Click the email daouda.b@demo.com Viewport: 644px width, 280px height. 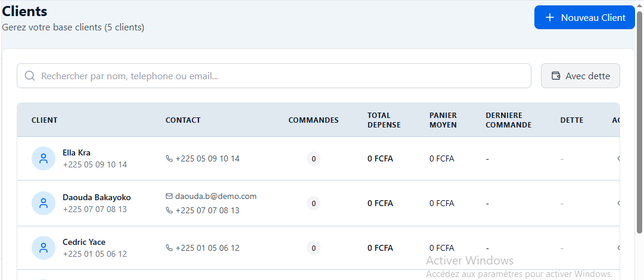tap(216, 196)
